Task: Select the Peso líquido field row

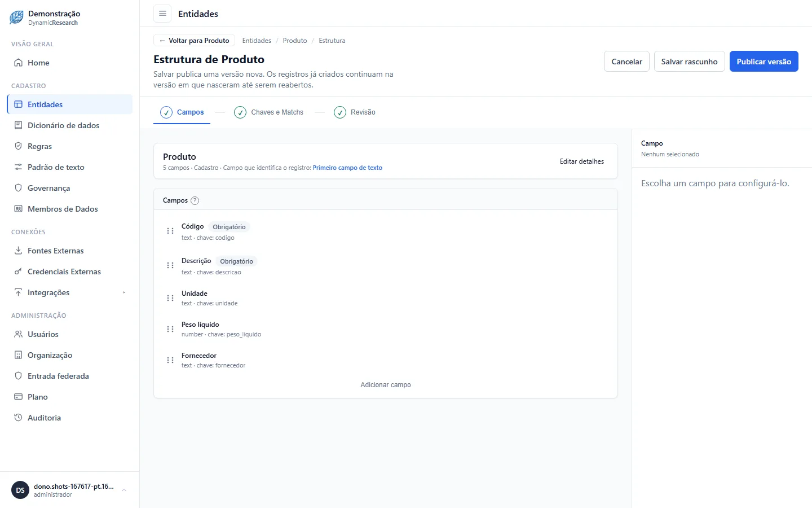Action: tap(386, 329)
